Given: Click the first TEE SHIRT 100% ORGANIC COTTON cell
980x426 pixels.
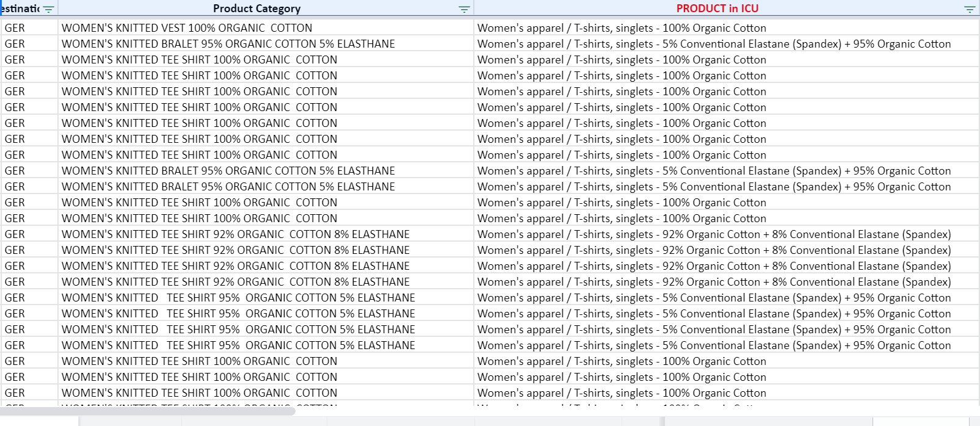Looking at the screenshot, I should click(199, 60).
